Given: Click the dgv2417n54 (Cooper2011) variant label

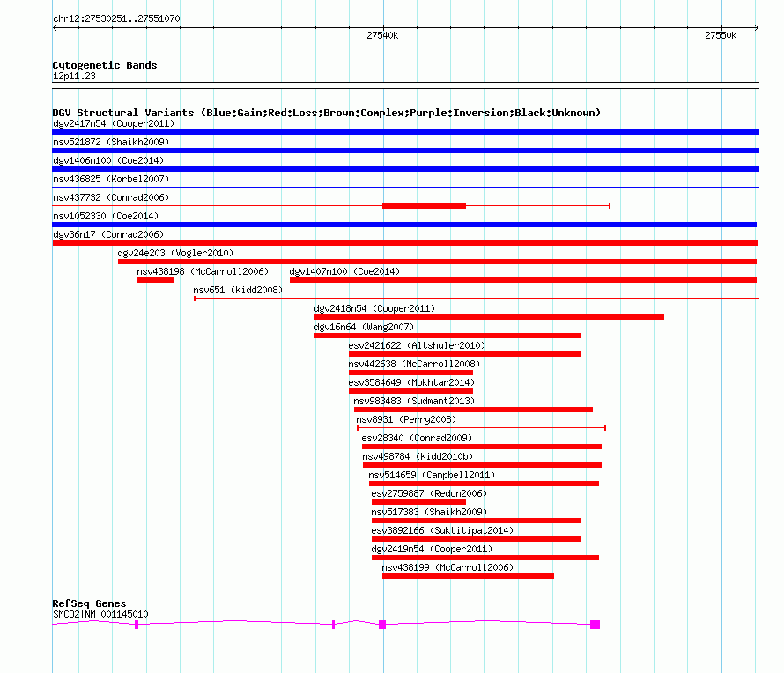Looking at the screenshot, I should click(x=114, y=123).
